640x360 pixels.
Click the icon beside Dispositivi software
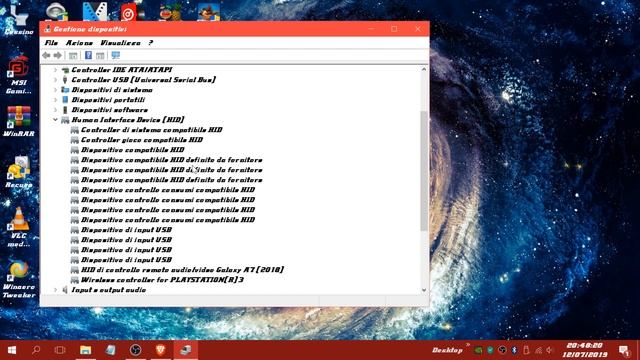(x=65, y=110)
